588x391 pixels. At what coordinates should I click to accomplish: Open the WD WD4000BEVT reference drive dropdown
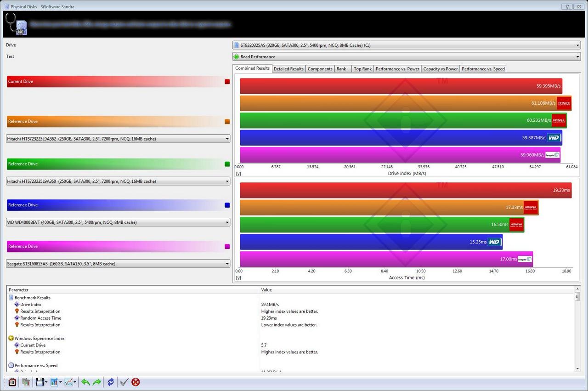(x=118, y=222)
